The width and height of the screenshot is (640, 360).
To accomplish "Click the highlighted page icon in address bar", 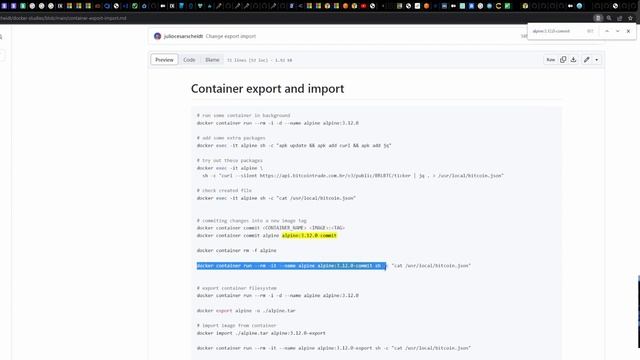I will 598,18.
